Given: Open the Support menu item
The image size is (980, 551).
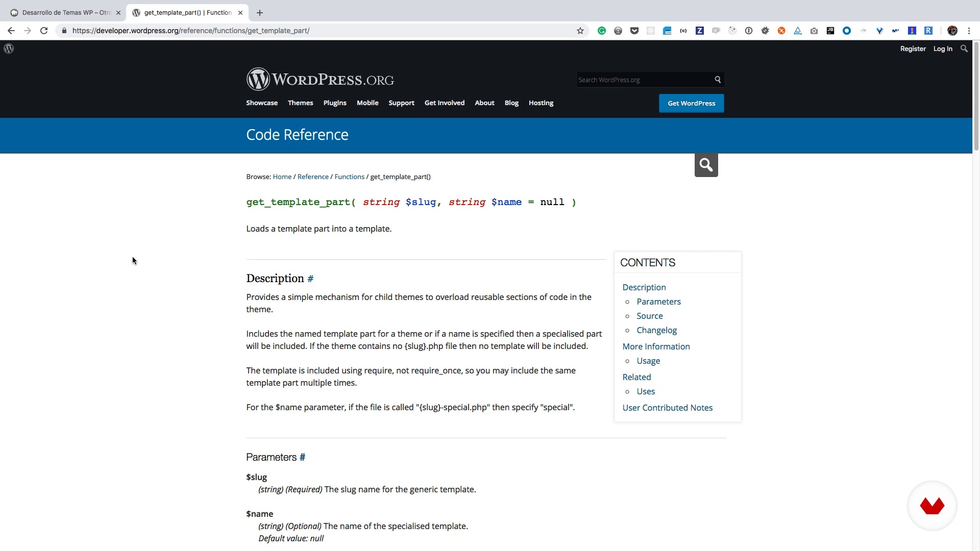Looking at the screenshot, I should [x=401, y=103].
